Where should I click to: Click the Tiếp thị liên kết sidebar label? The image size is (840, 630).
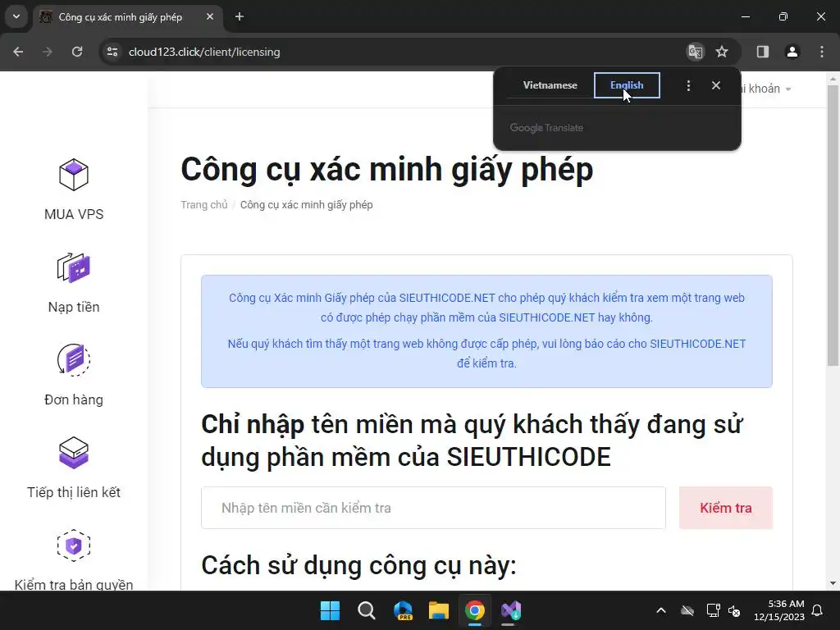(74, 492)
